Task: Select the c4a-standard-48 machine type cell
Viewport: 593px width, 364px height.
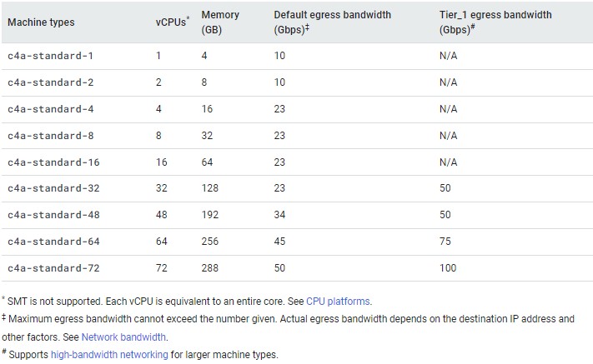Action: pos(53,215)
